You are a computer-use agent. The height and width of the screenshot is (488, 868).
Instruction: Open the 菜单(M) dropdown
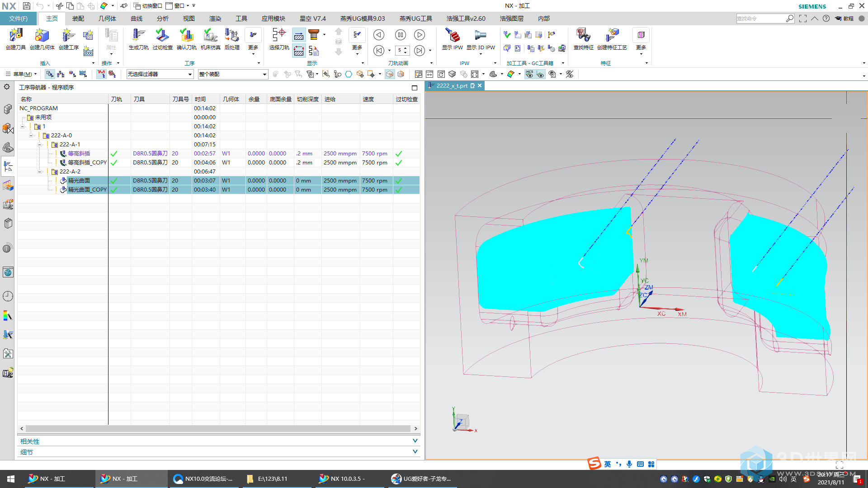click(21, 74)
